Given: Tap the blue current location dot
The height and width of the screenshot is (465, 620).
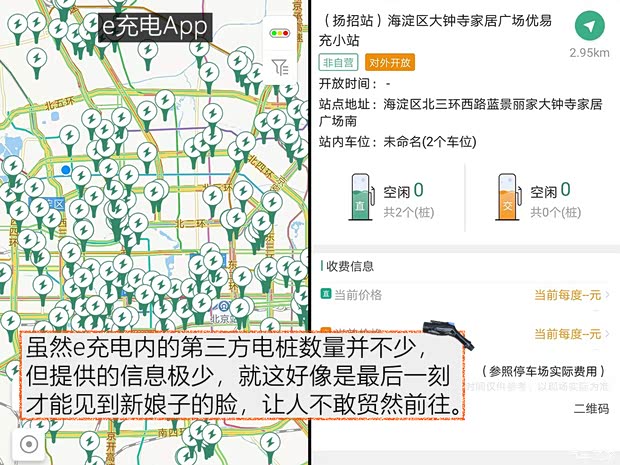Looking at the screenshot, I should click(x=66, y=170).
